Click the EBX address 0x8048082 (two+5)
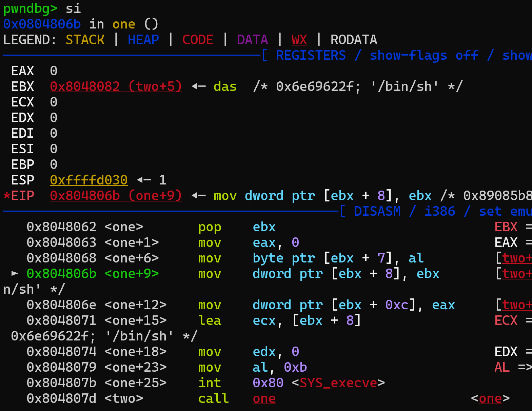 point(116,86)
